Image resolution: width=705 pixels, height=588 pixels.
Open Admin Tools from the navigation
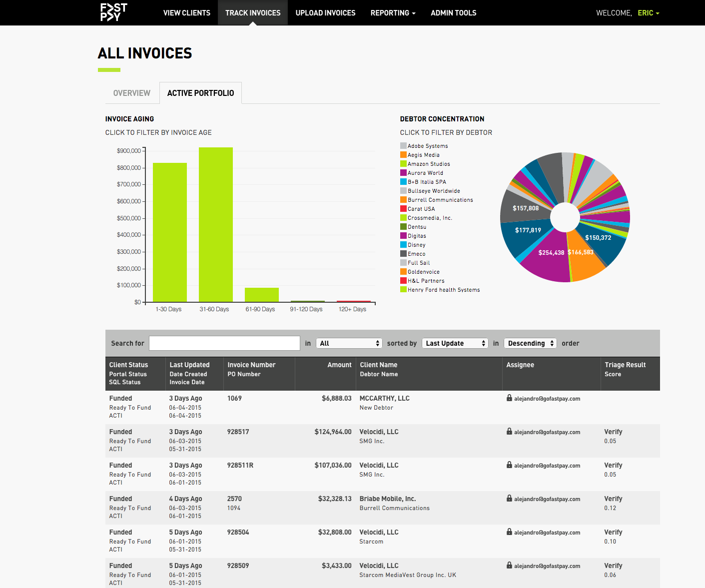[x=453, y=13]
